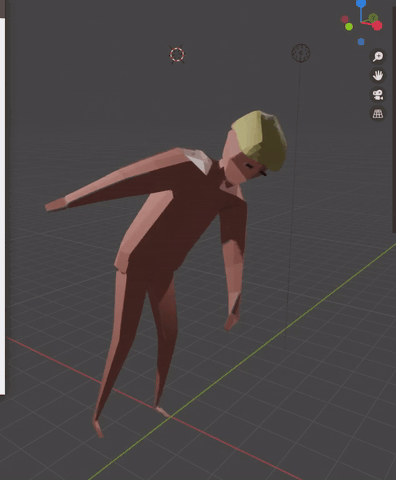Screen dimensions: 396x480
Task: Switch perspective/orthographic using the grid icon
Action: coord(378,114)
